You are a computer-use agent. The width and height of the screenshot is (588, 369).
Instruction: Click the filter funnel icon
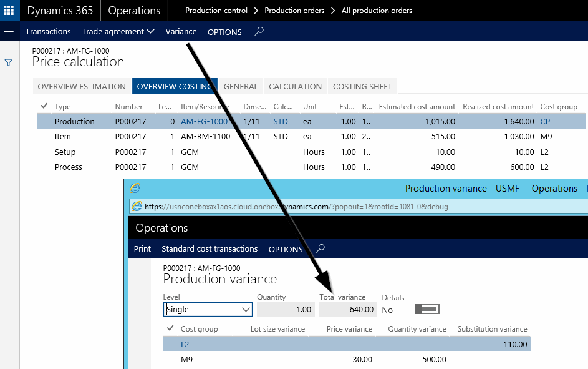pyautogui.click(x=9, y=62)
